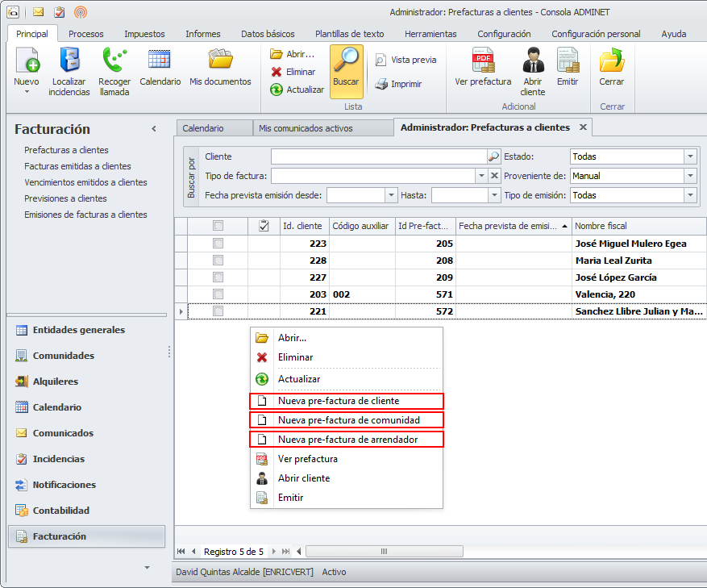Click Ver prefactura PDF icon in ribbon
707x588 pixels.
483,62
